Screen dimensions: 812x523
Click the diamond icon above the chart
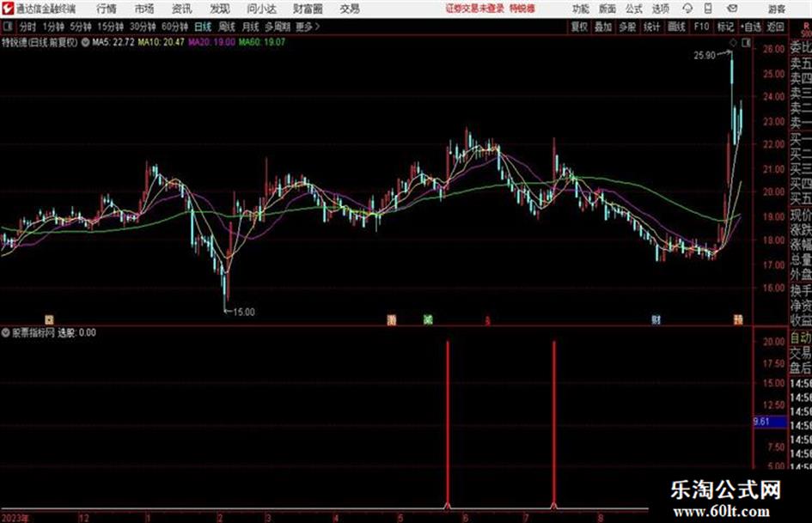[733, 43]
